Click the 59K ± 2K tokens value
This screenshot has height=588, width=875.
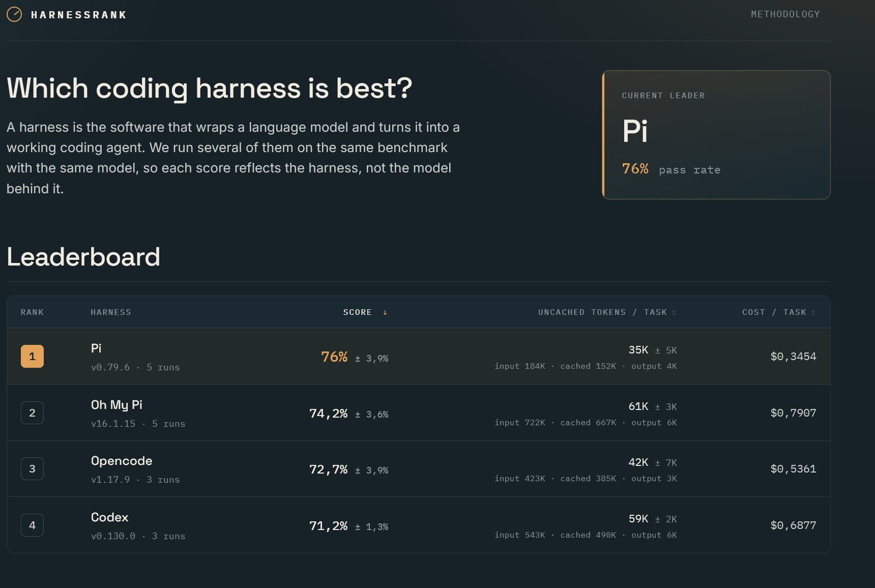coord(653,519)
